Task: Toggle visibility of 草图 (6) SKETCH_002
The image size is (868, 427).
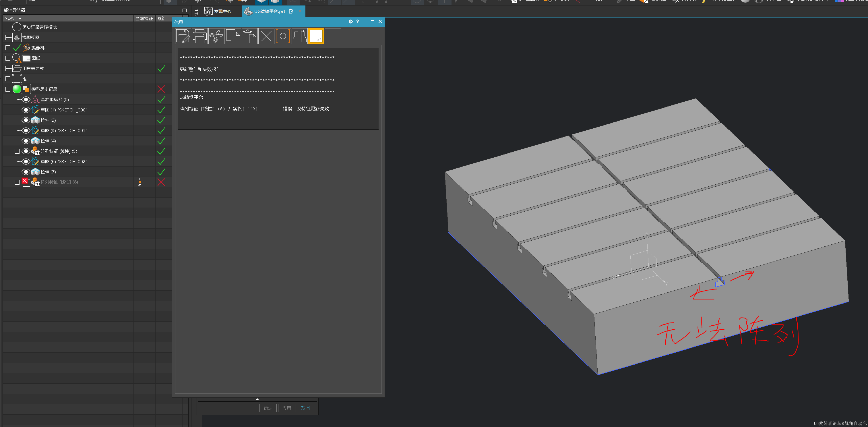Action: pyautogui.click(x=26, y=161)
